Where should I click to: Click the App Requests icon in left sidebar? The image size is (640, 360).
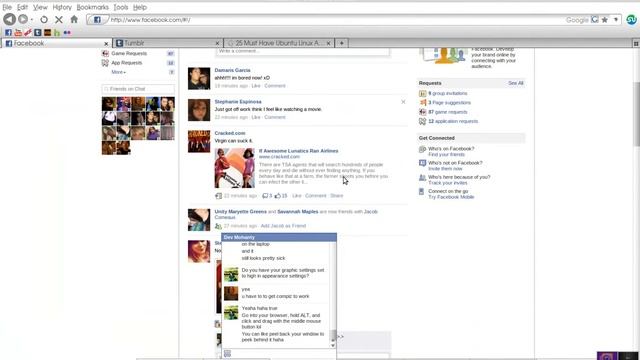[105, 63]
